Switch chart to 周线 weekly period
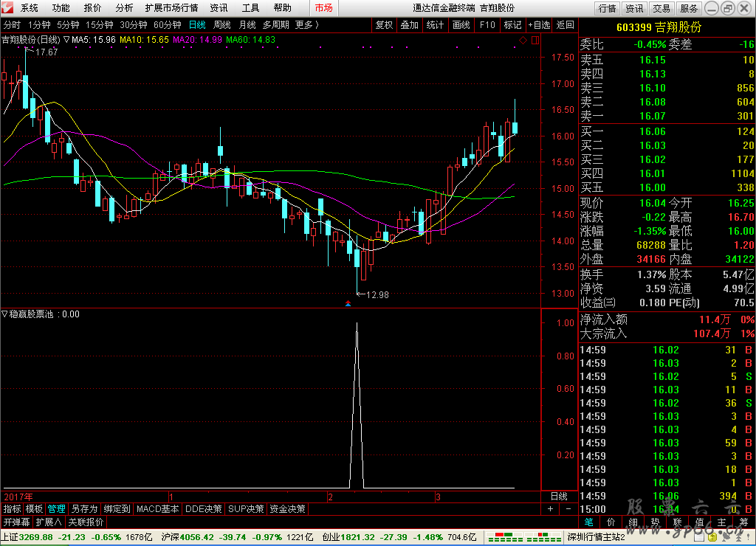 (x=222, y=24)
